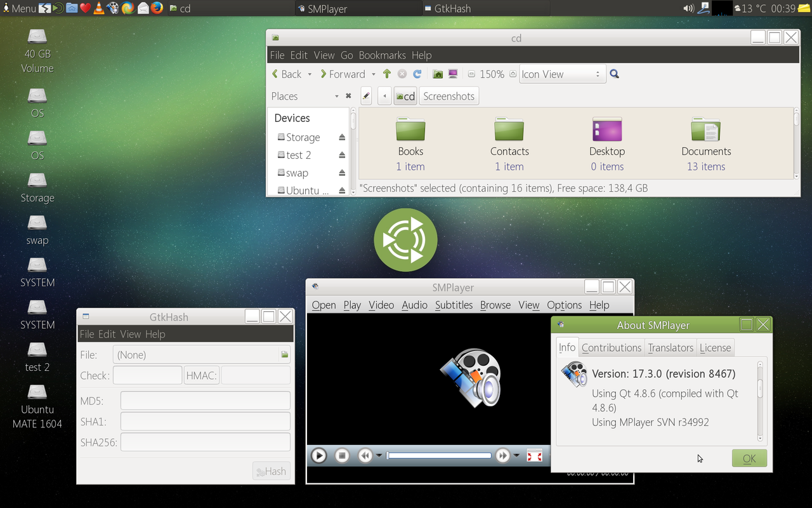812x508 pixels.
Task: Click the 40 GB Volume desktop icon
Action: pyautogui.click(x=37, y=51)
